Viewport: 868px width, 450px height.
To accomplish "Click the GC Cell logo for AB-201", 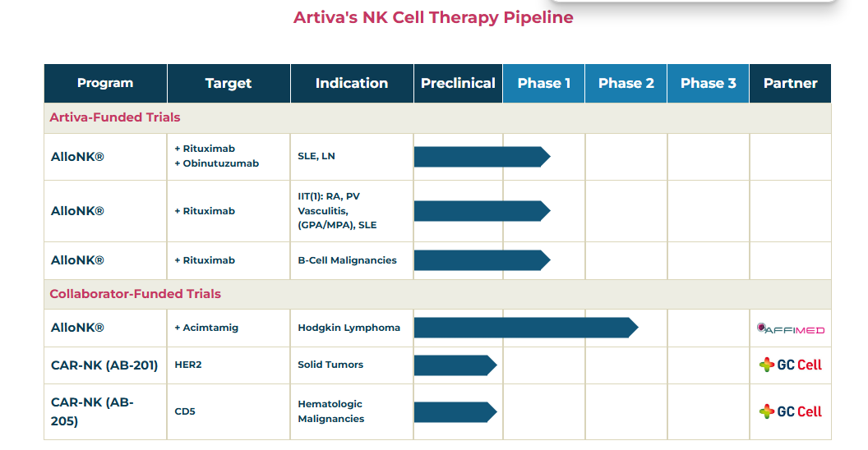I will pos(790,365).
